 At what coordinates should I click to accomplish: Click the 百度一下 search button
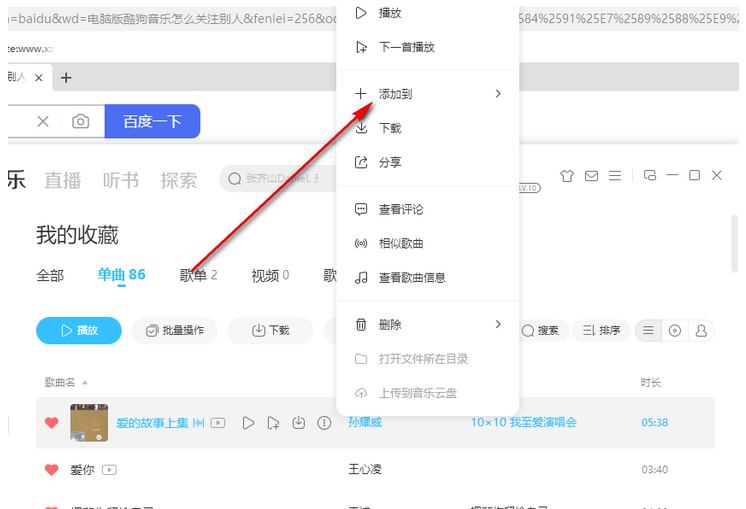tap(152, 121)
